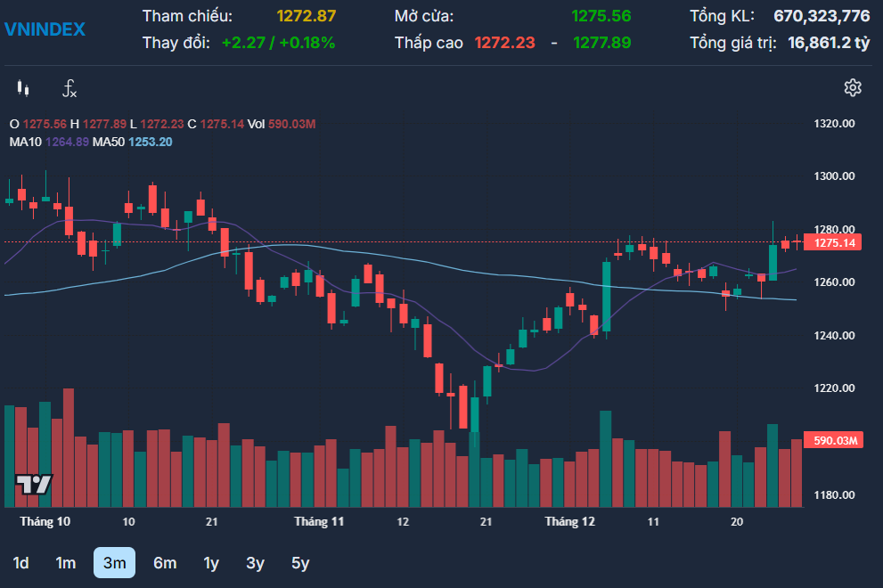Click the VNINDEX ticker name
The image size is (883, 588).
pos(45,29)
